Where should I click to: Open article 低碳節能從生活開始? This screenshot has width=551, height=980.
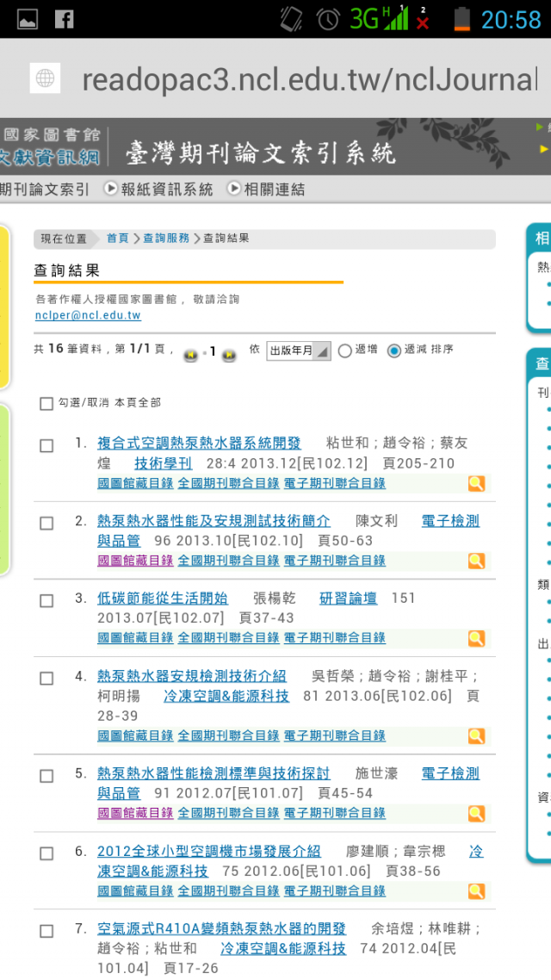pos(163,599)
